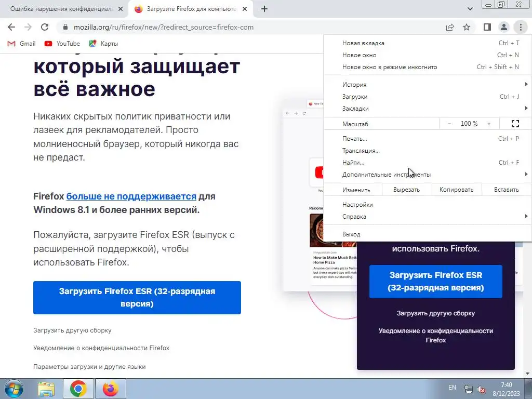Viewport: 532px width, 399px height.
Task: Click the padlock site info icon
Action: tap(65, 27)
